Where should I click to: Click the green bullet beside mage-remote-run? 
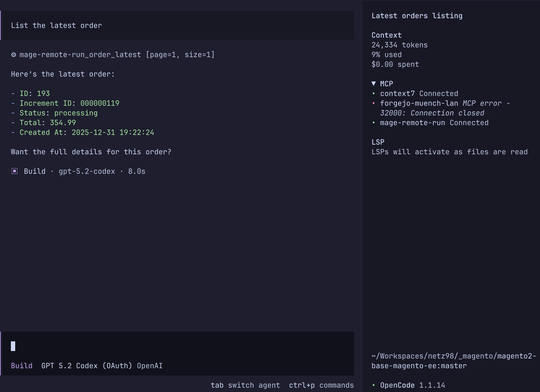point(374,123)
